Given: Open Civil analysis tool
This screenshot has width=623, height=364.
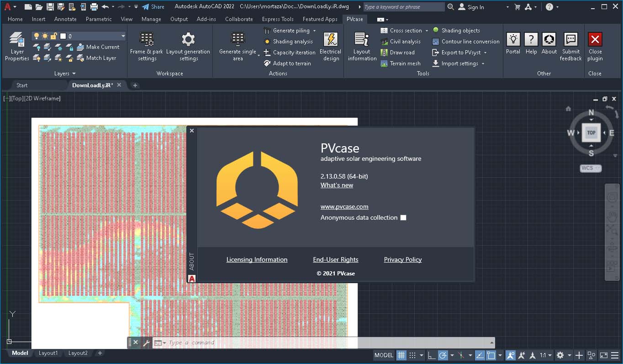Looking at the screenshot, I should point(401,42).
